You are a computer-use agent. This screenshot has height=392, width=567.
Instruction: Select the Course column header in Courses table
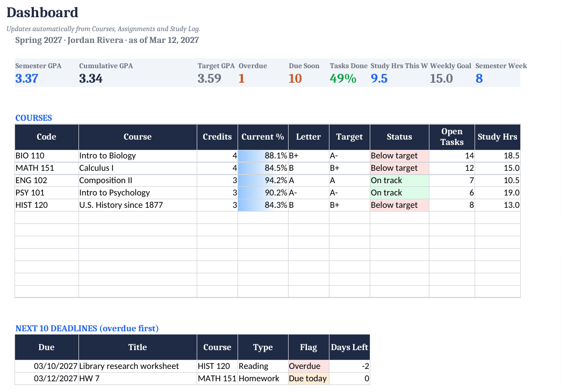[138, 137]
